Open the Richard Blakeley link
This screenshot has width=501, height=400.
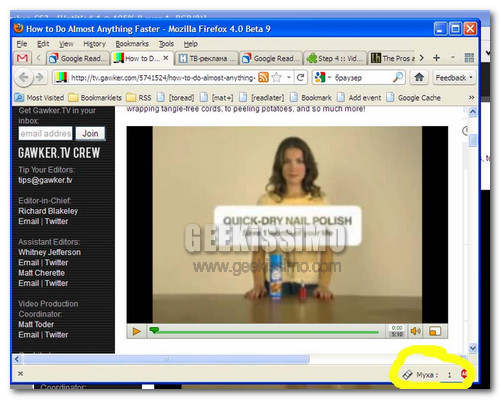coord(48,211)
